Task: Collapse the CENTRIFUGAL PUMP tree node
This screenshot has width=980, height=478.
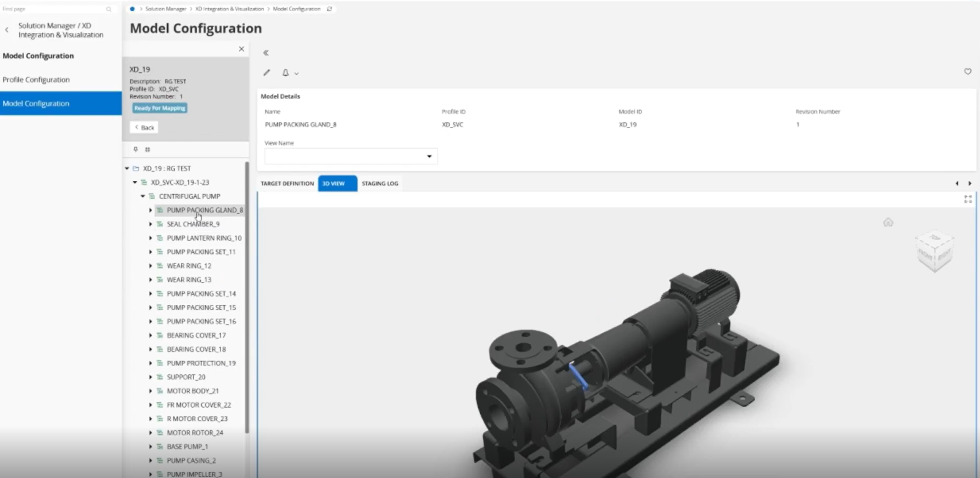Action: tap(143, 196)
